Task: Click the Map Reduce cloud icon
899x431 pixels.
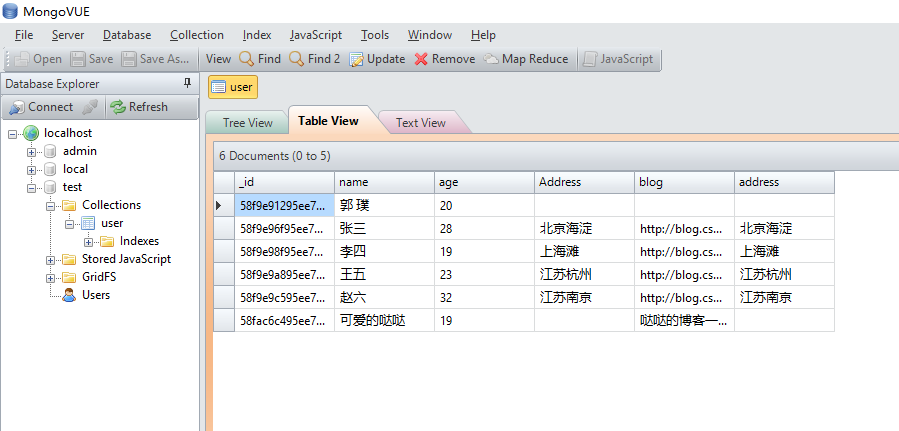Action: [x=491, y=59]
